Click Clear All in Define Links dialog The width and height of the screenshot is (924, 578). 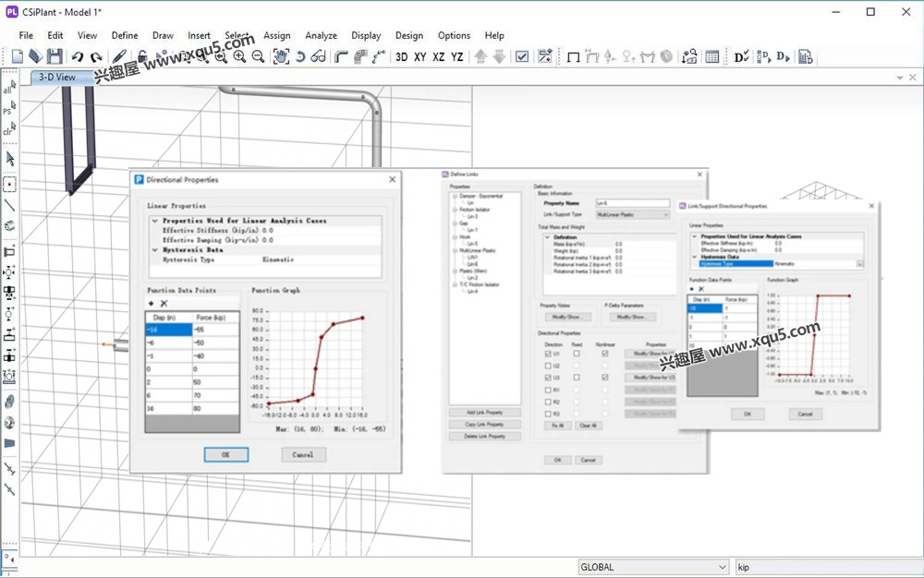[588, 425]
